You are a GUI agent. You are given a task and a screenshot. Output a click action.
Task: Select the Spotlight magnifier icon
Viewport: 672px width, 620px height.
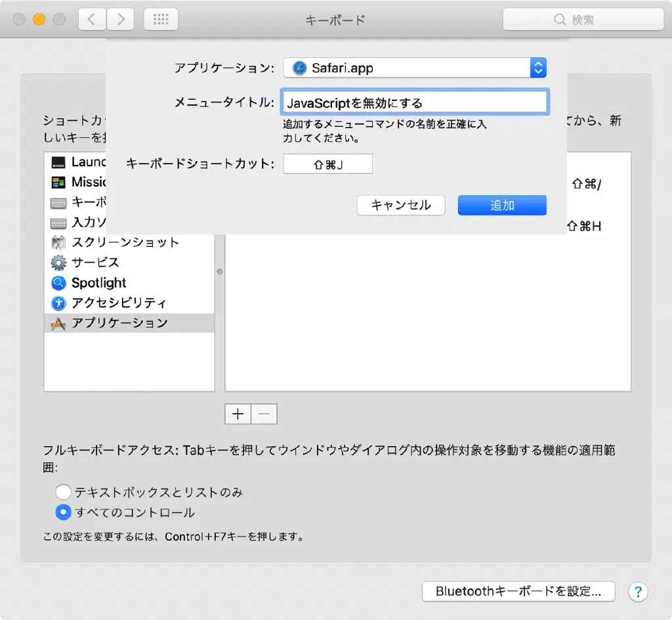pos(59,283)
